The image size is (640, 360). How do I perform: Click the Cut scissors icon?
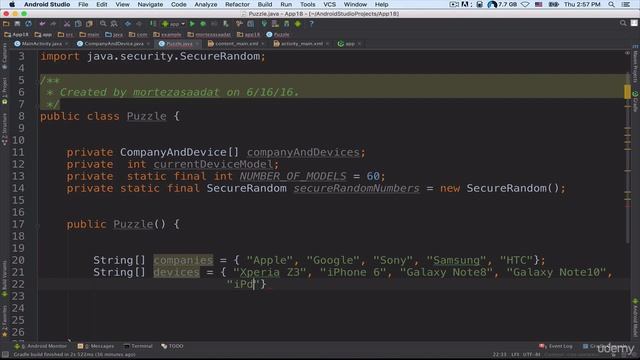(67, 24)
